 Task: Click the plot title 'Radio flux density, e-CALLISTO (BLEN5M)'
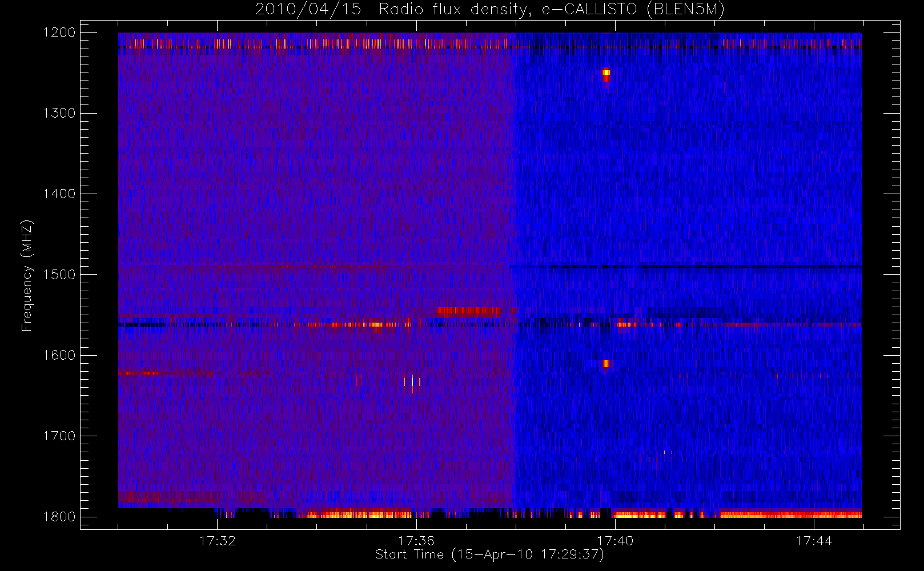click(552, 10)
